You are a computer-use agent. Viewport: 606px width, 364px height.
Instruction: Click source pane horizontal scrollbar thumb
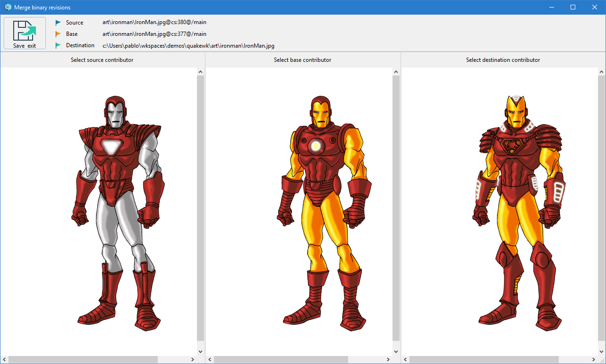(x=83, y=360)
